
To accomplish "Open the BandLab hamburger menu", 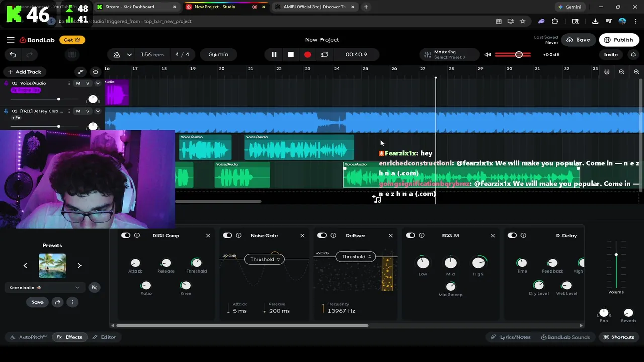I will coord(11,40).
